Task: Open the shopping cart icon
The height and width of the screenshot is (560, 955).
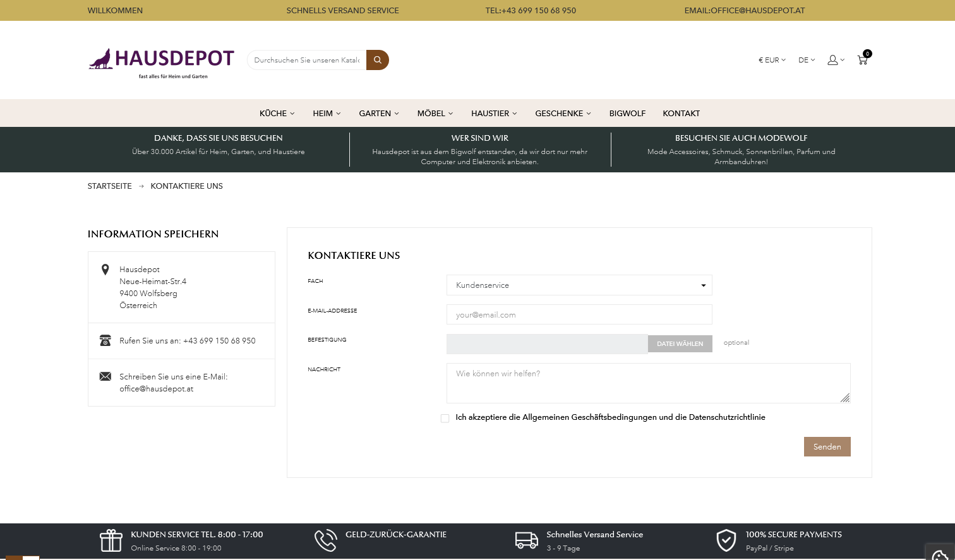Action: click(863, 60)
